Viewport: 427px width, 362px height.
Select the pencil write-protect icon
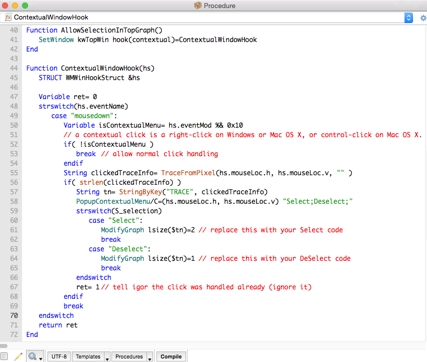(18, 357)
